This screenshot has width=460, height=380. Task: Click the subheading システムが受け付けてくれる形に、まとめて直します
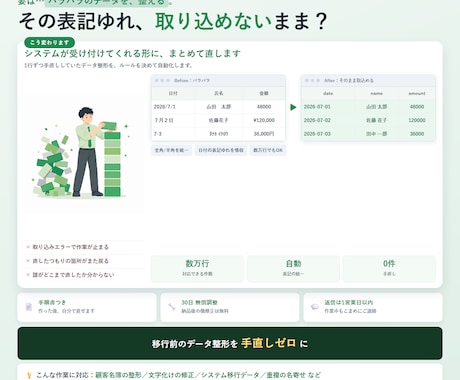pos(132,54)
